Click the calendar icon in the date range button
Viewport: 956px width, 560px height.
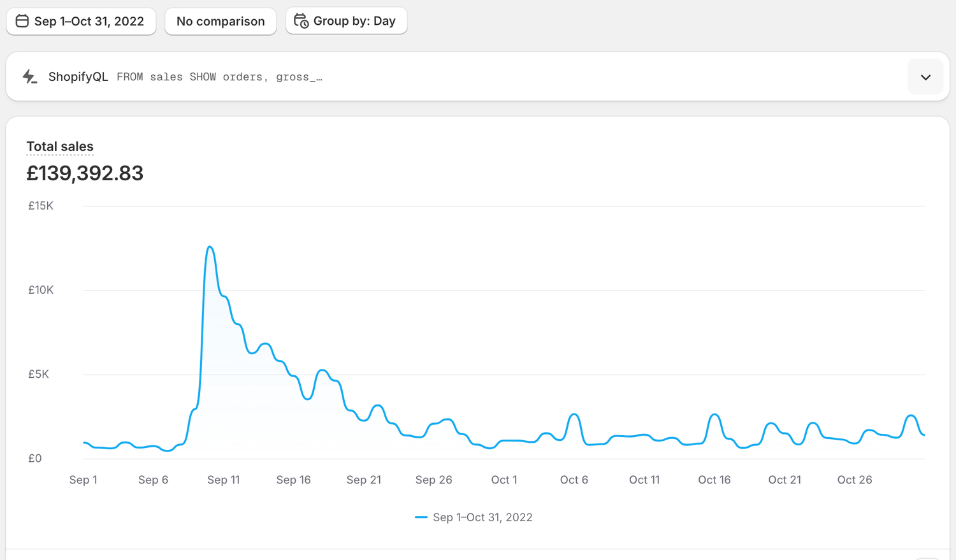pos(22,21)
